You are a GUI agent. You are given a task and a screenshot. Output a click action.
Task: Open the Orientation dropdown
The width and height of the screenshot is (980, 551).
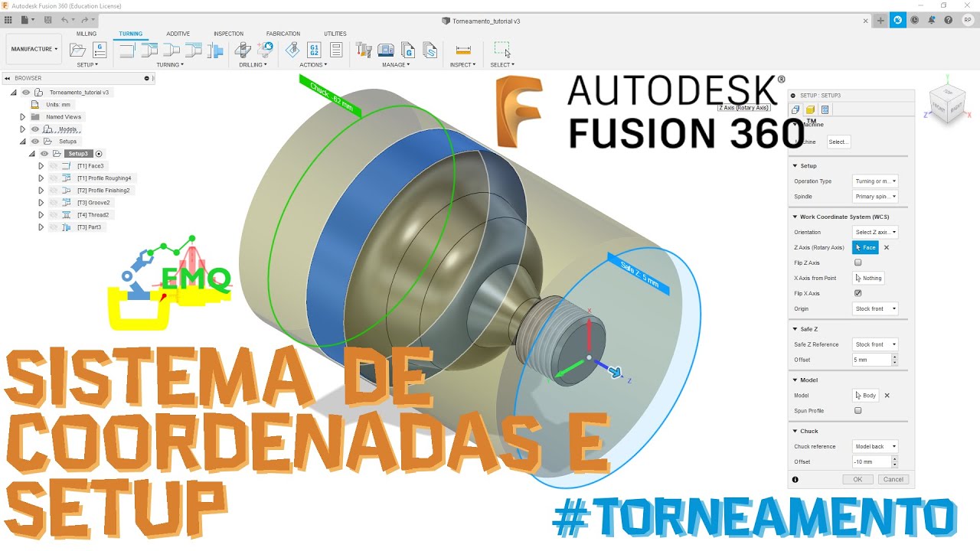click(875, 232)
